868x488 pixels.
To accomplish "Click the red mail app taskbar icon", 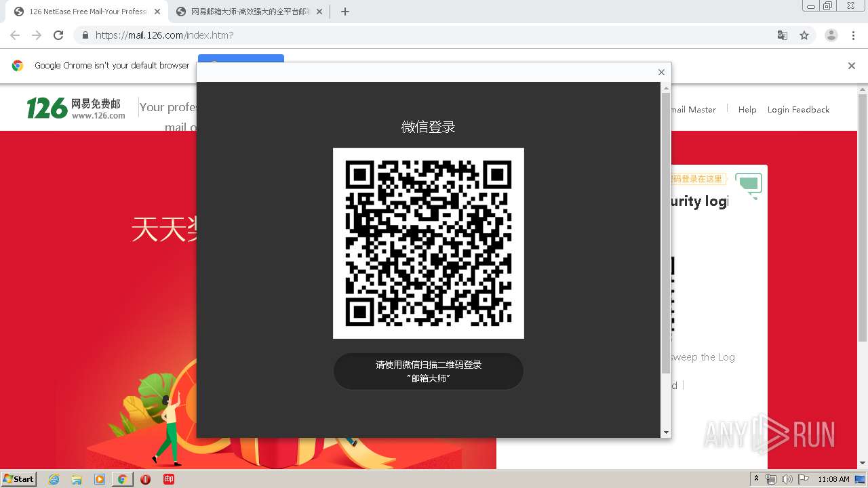I will (x=169, y=479).
